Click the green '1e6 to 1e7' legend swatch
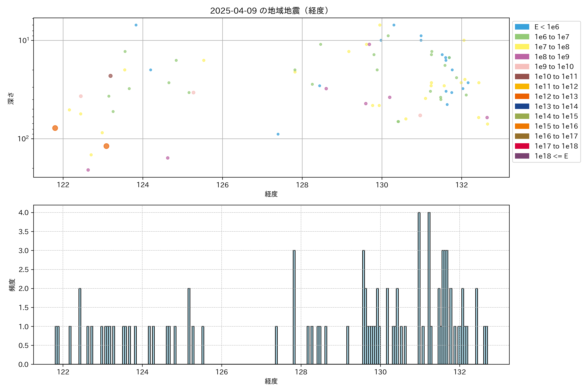Image resolution: width=588 pixels, height=392 pixels. click(522, 37)
